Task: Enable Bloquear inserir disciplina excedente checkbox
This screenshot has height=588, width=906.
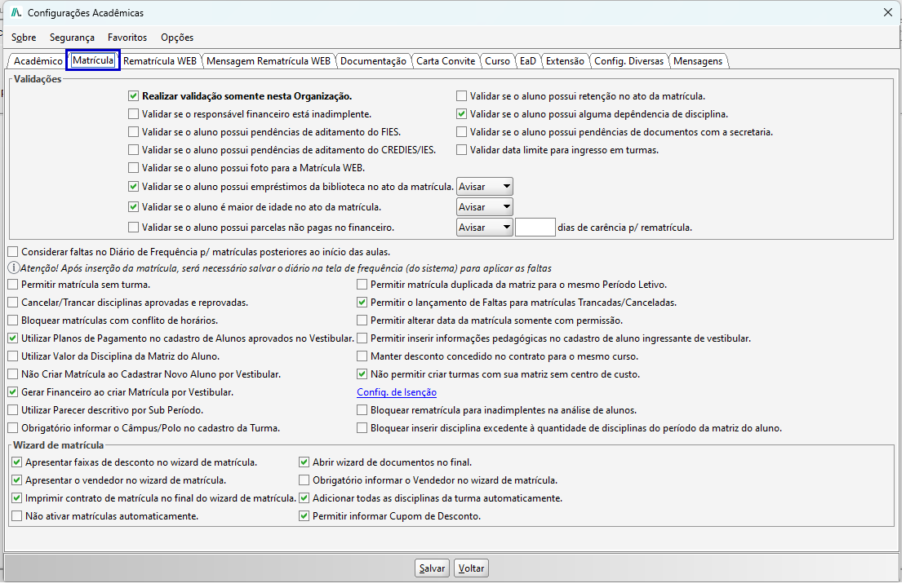Action: tap(362, 427)
